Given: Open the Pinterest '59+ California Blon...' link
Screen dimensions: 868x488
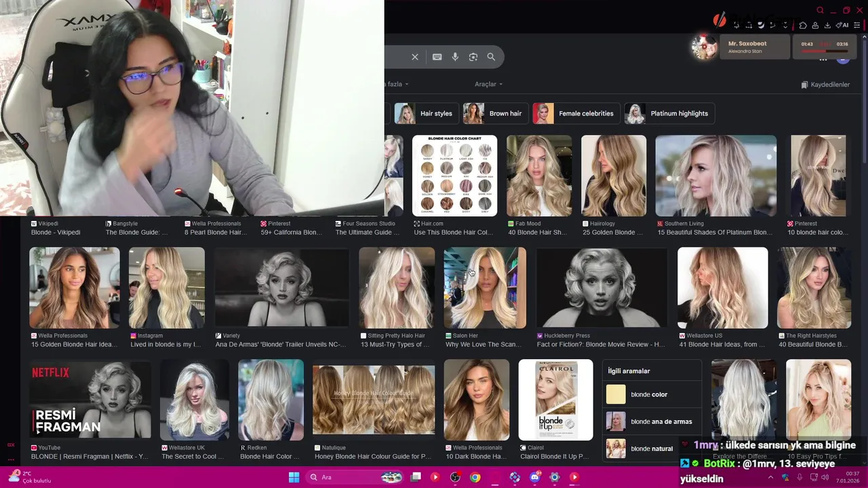Looking at the screenshot, I should point(291,232).
